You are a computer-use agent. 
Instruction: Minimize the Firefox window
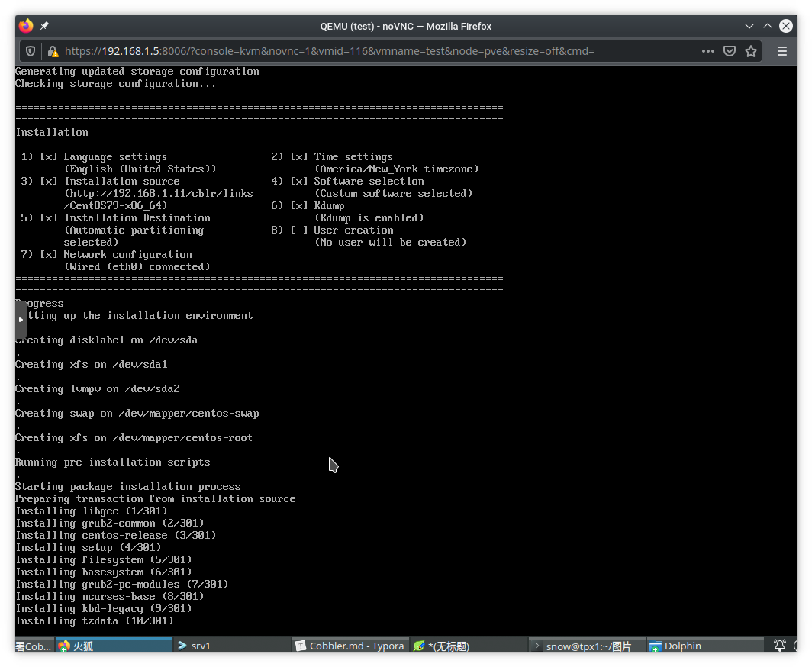[x=749, y=26]
